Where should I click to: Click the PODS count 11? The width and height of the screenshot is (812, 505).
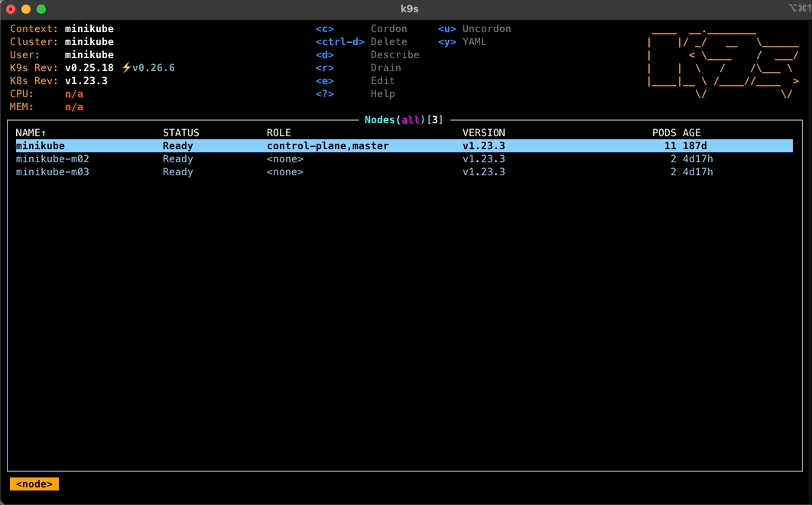coord(670,145)
